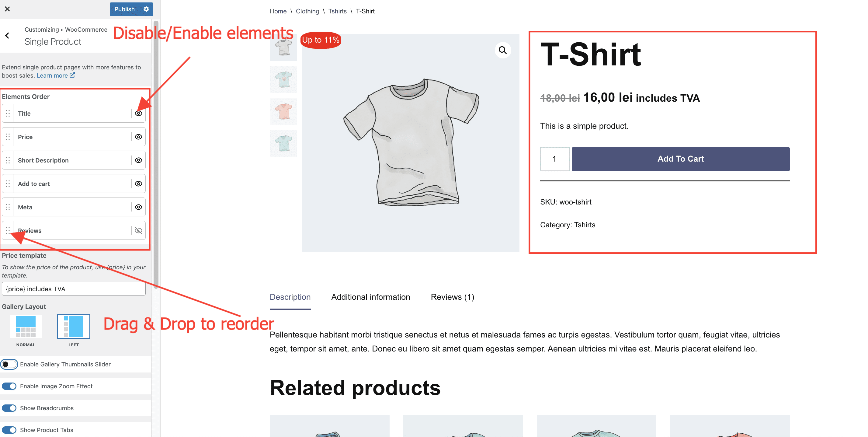Open the Additional information tab

pos(370,297)
